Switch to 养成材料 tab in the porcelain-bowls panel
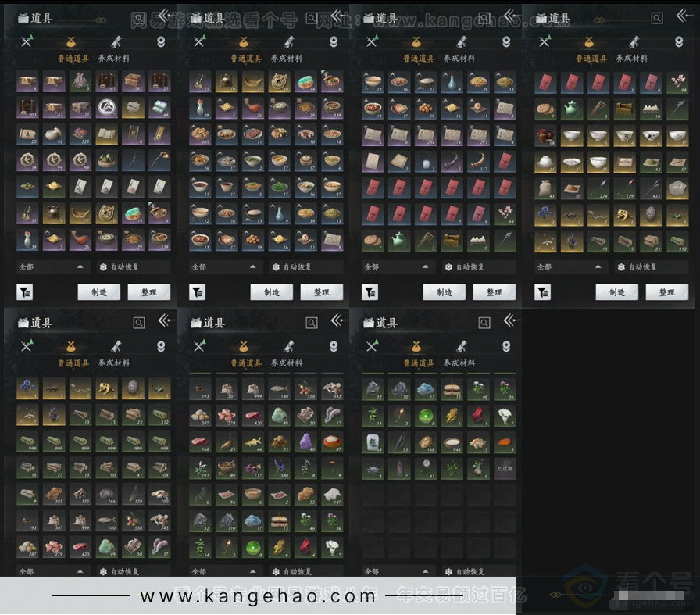 pos(632,59)
